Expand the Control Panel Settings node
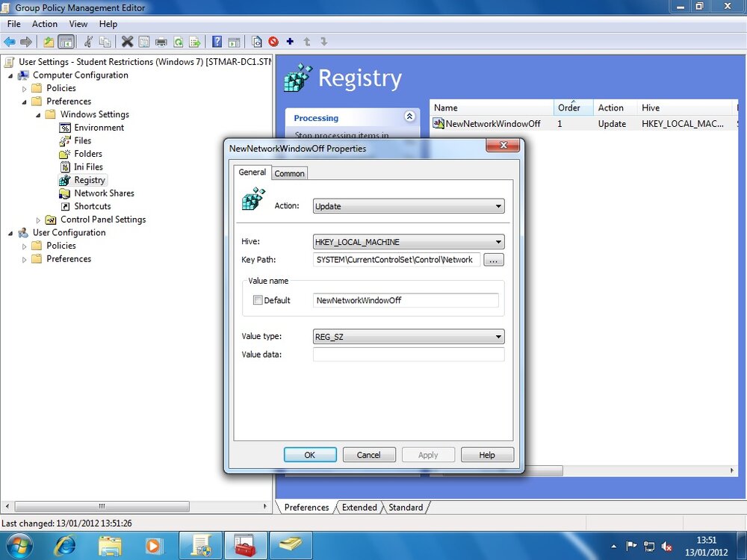Viewport: 747px width, 560px height. pyautogui.click(x=38, y=220)
